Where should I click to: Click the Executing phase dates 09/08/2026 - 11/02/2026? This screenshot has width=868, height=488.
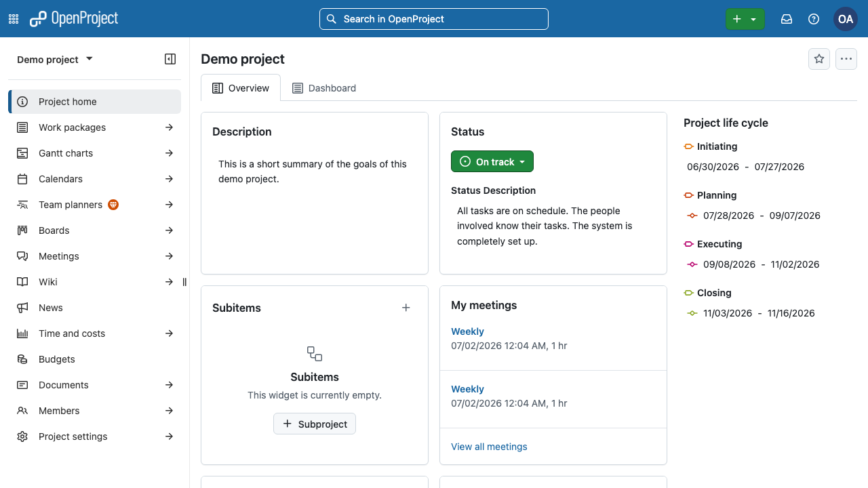pos(761,264)
